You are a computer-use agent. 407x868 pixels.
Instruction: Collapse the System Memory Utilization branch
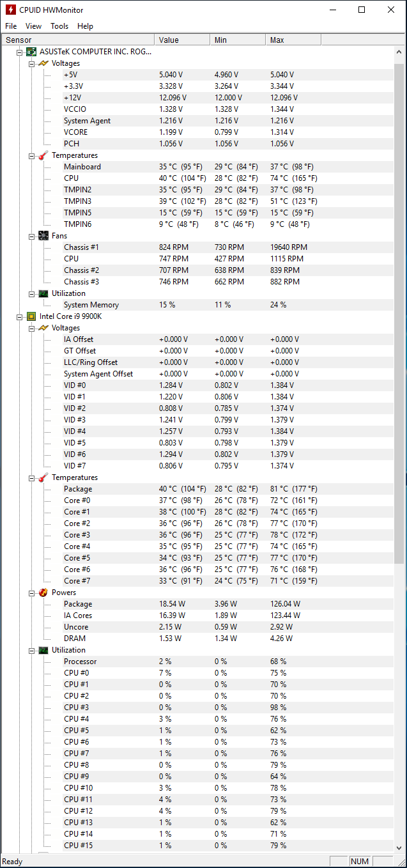tap(32, 293)
